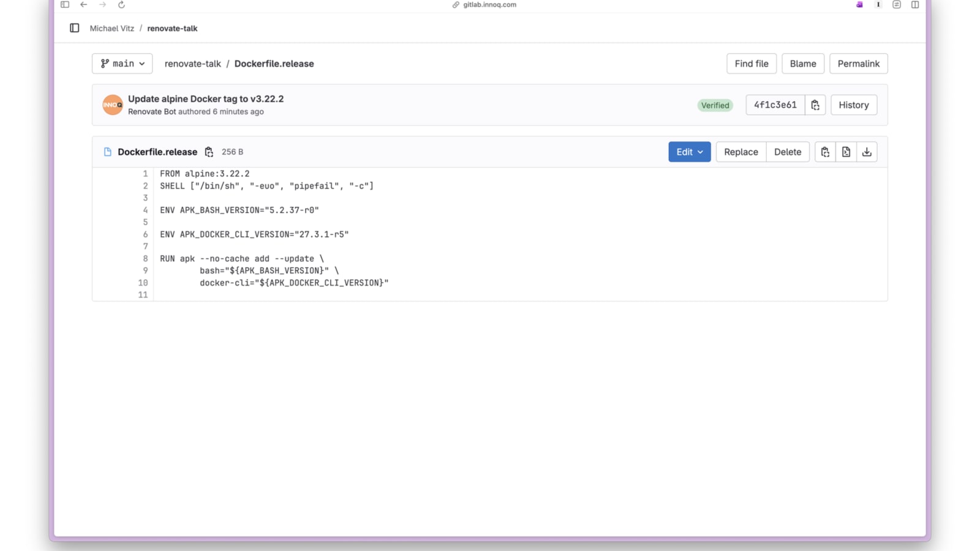Select line number 2

145,186
